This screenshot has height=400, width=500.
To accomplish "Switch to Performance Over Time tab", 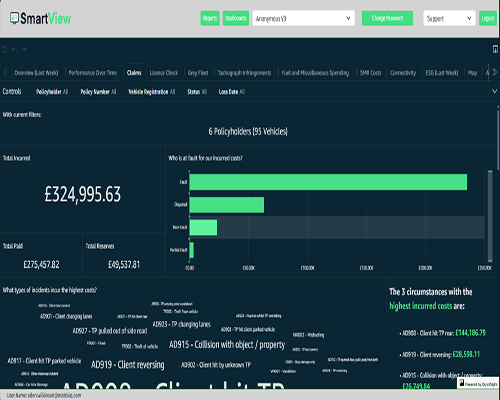I will click(93, 73).
